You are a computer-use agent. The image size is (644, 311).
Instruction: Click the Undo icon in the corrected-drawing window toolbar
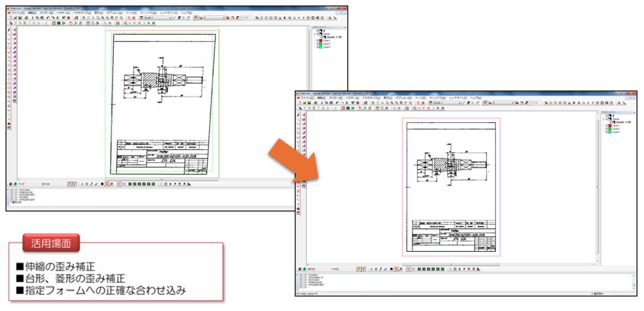pyautogui.click(x=338, y=103)
